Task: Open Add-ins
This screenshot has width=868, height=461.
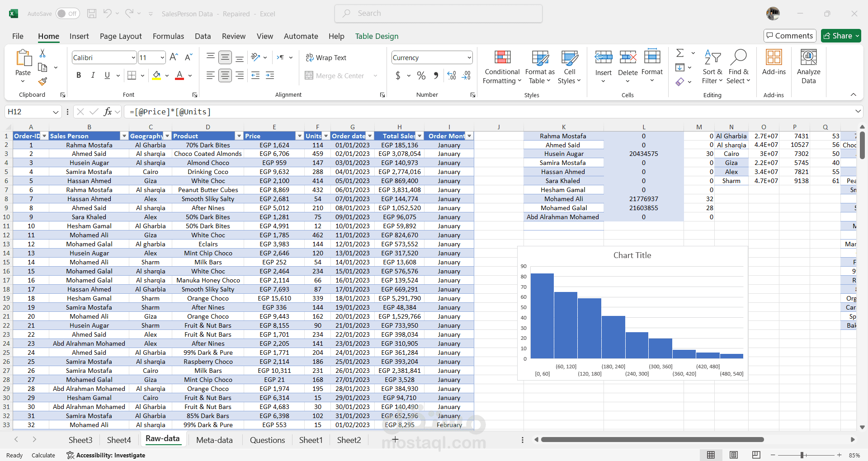Action: [774, 63]
